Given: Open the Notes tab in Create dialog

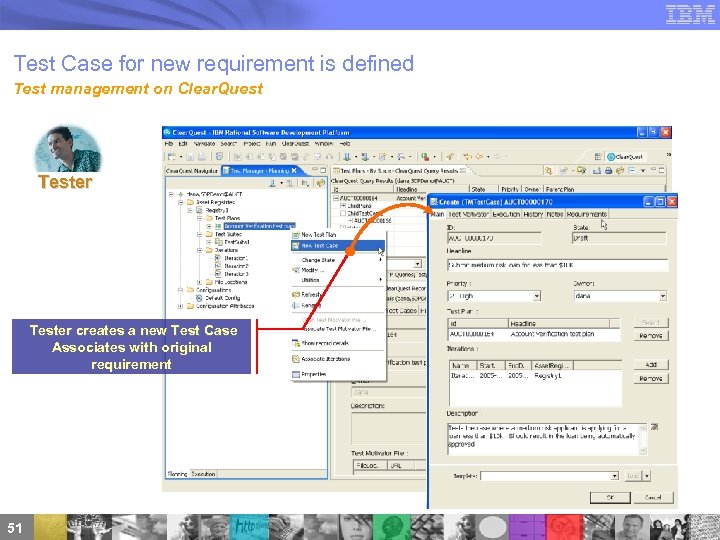Looking at the screenshot, I should pyautogui.click(x=555, y=214).
